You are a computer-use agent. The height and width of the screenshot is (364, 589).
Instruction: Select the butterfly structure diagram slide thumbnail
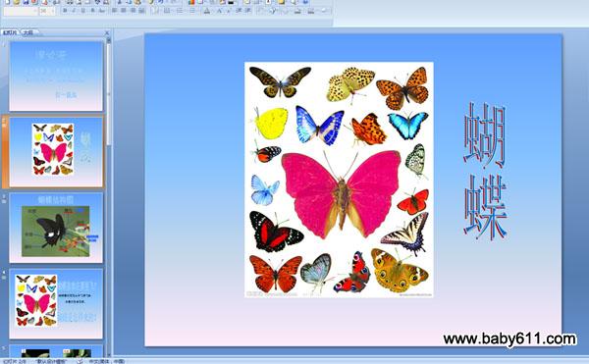pos(56,228)
